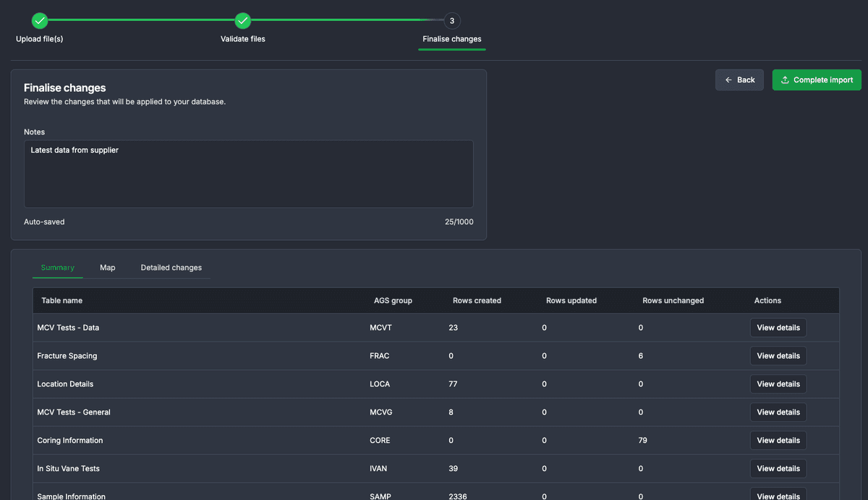Click the Complete import button
The image size is (868, 500).
click(817, 80)
